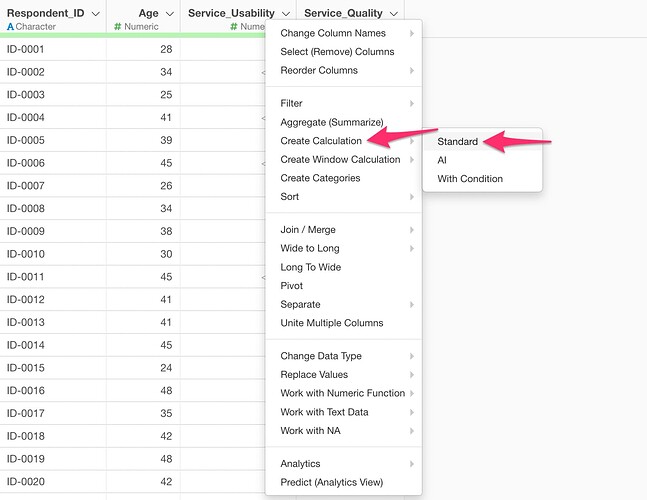The image size is (647, 500).
Task: Open the Separate submenu
Action: tap(343, 304)
